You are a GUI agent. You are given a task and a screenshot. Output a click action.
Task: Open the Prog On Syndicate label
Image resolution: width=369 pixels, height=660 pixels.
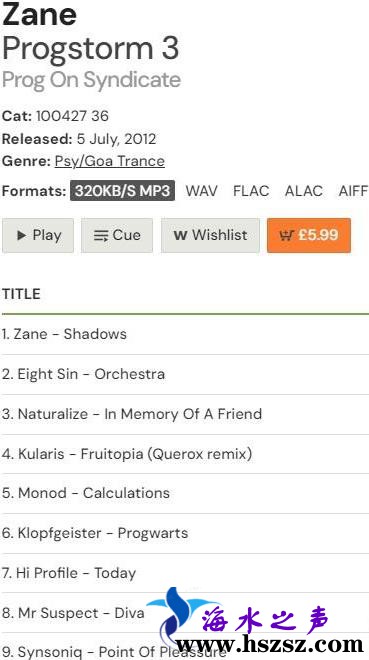pyautogui.click(x=91, y=80)
